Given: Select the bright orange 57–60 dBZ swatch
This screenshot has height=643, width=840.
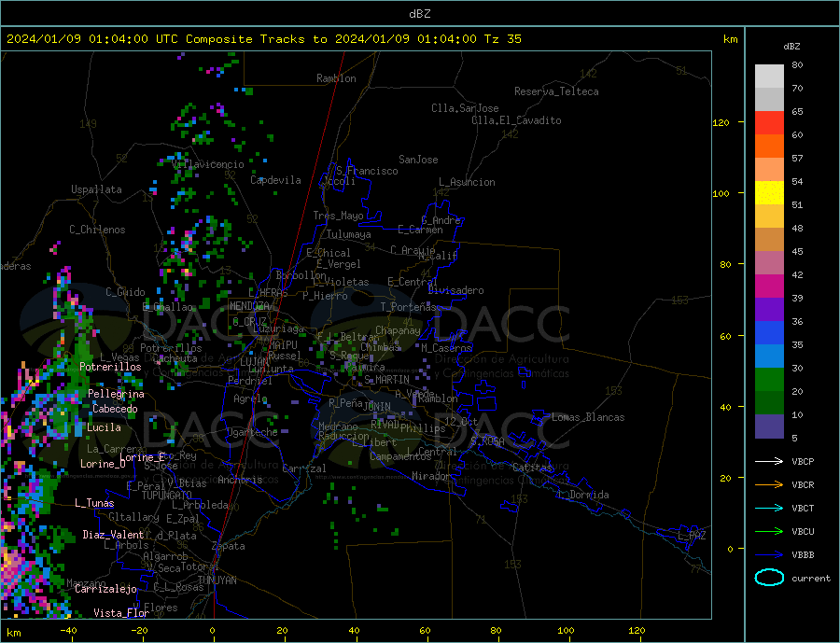Looking at the screenshot, I should point(769,147).
